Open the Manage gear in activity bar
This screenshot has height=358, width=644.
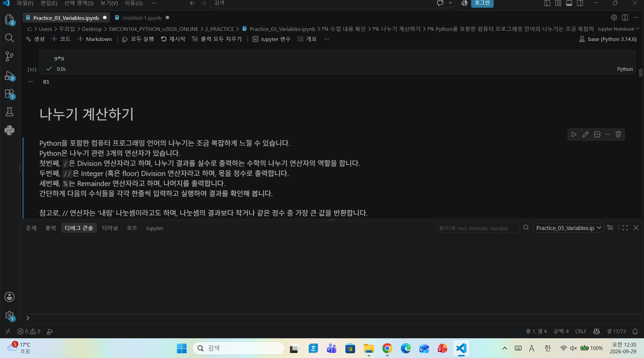(9, 315)
